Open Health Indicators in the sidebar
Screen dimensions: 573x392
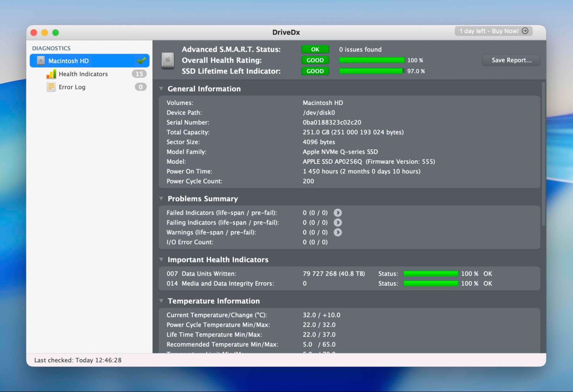tap(83, 74)
